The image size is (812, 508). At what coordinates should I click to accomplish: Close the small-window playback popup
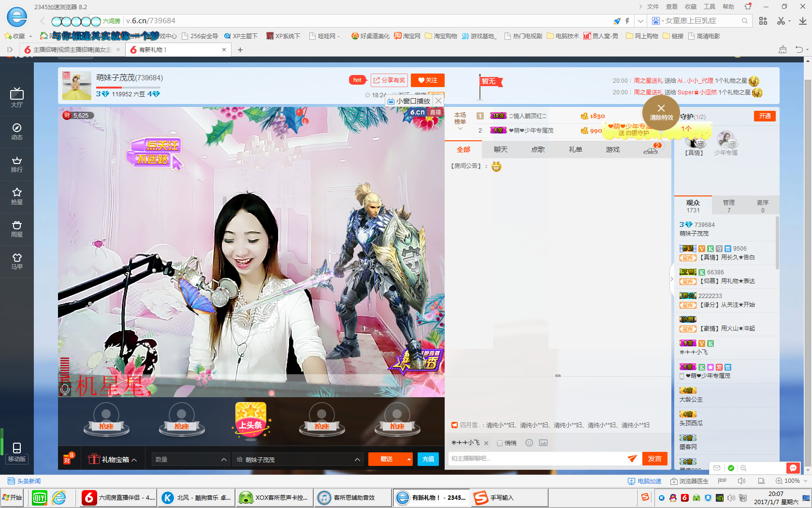click(x=438, y=101)
